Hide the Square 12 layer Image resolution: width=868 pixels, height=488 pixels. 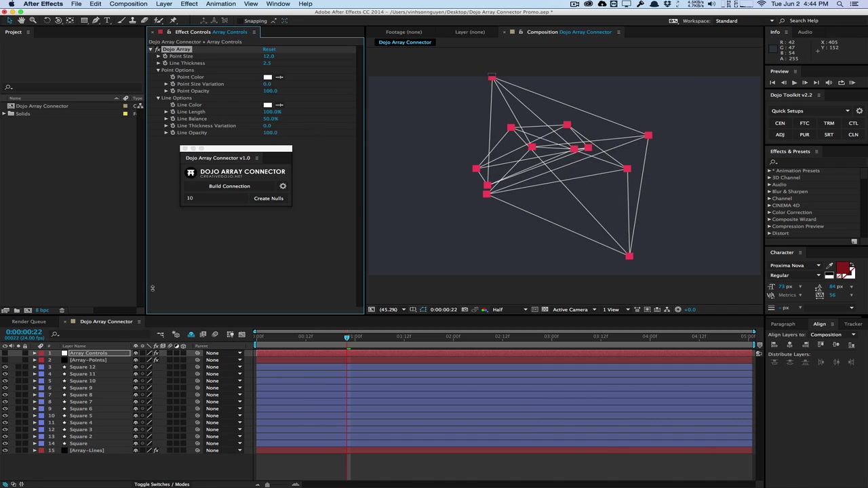(5, 367)
